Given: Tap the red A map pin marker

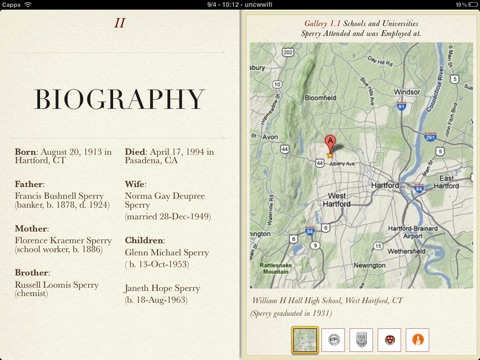Looking at the screenshot, I should tap(330, 144).
